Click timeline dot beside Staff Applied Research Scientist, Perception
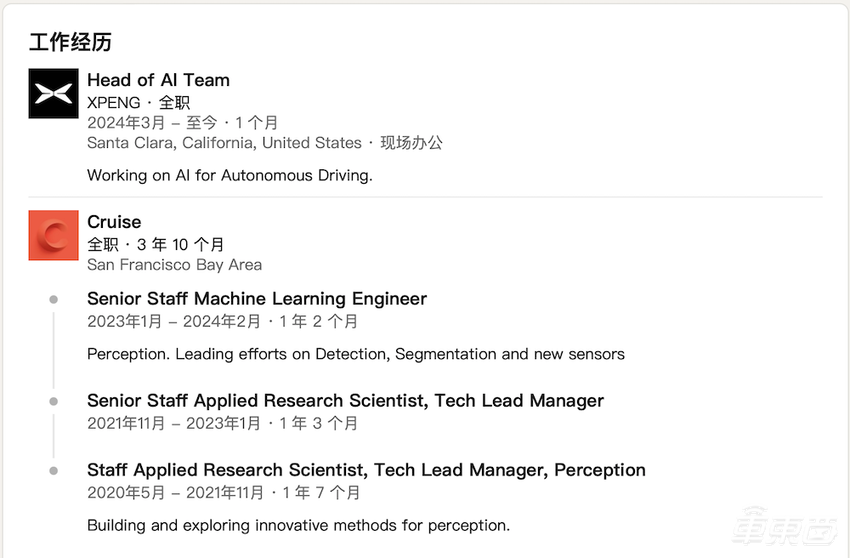850x558 pixels. point(53,470)
